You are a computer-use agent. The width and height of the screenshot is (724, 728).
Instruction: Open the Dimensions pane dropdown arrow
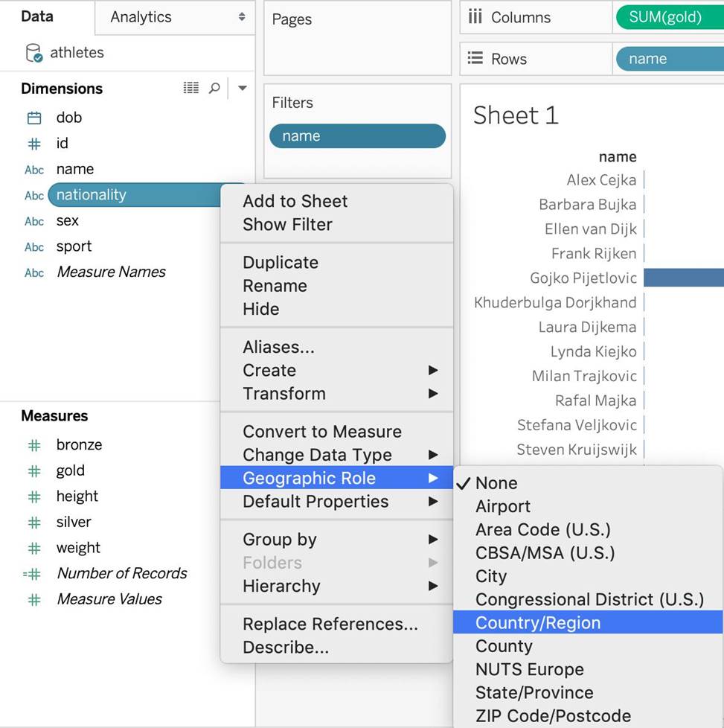coord(242,89)
